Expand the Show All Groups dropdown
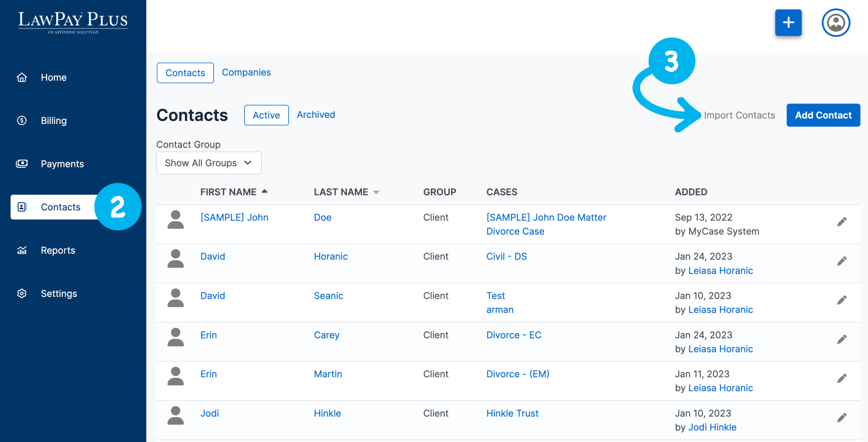The width and height of the screenshot is (868, 442). (x=209, y=163)
